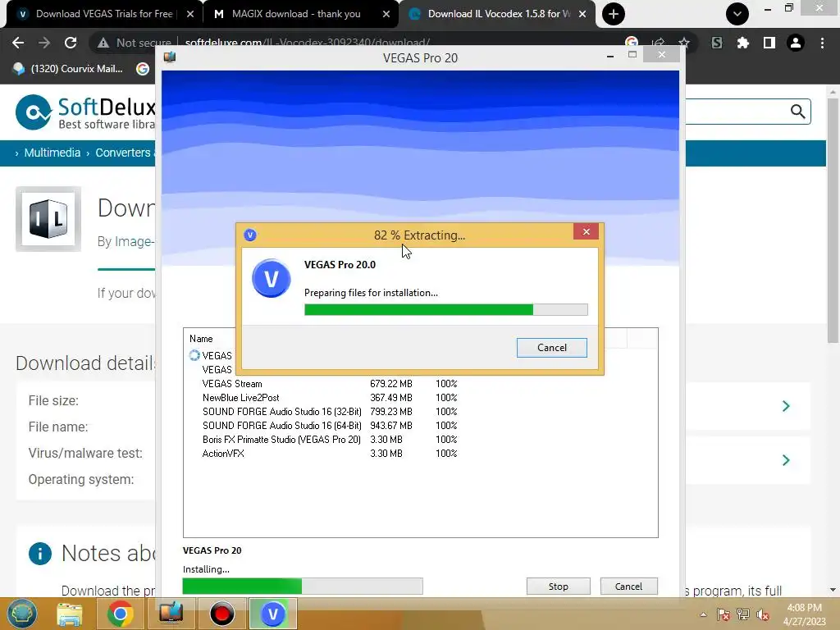Open Multimedia breadcrumb link

click(52, 153)
